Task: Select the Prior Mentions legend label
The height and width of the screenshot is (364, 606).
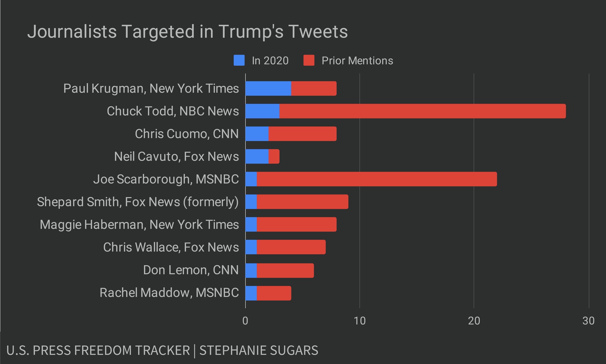Action: (x=357, y=61)
